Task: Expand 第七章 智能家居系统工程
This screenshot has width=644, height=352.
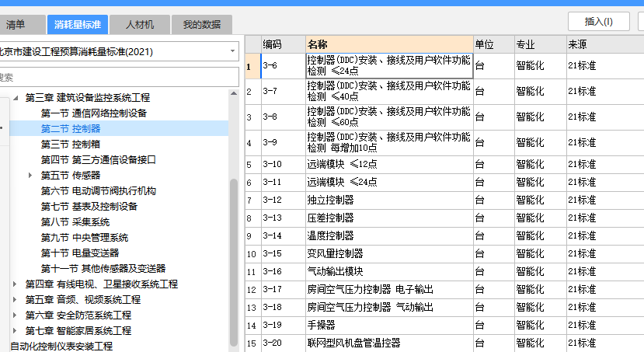Action: (15, 331)
